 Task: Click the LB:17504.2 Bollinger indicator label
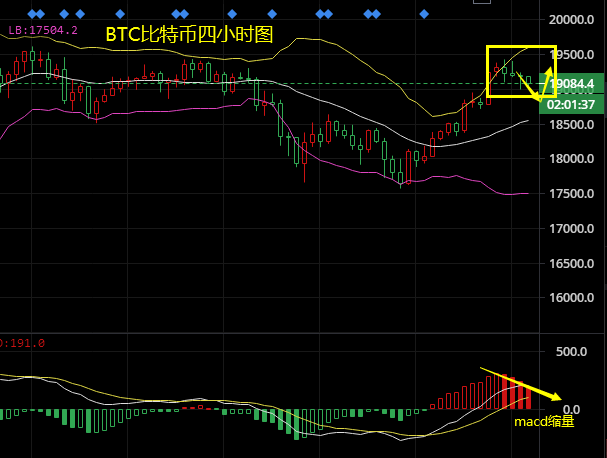[43, 30]
